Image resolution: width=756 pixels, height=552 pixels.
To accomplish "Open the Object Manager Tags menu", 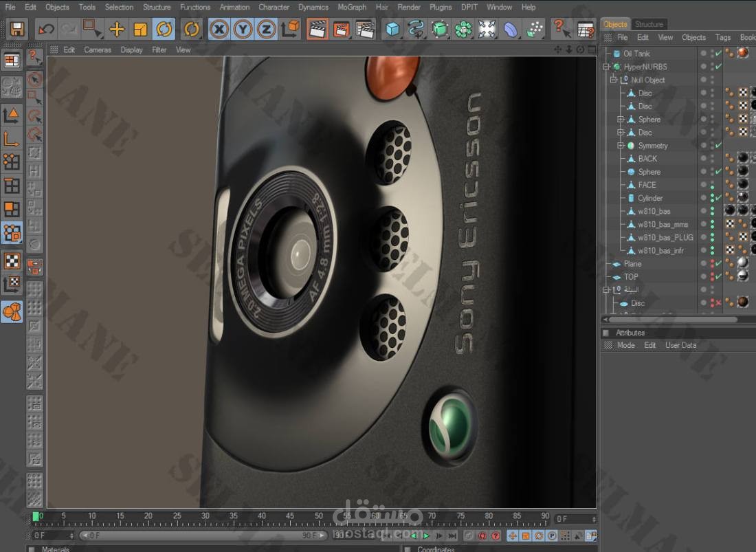I will [x=723, y=37].
